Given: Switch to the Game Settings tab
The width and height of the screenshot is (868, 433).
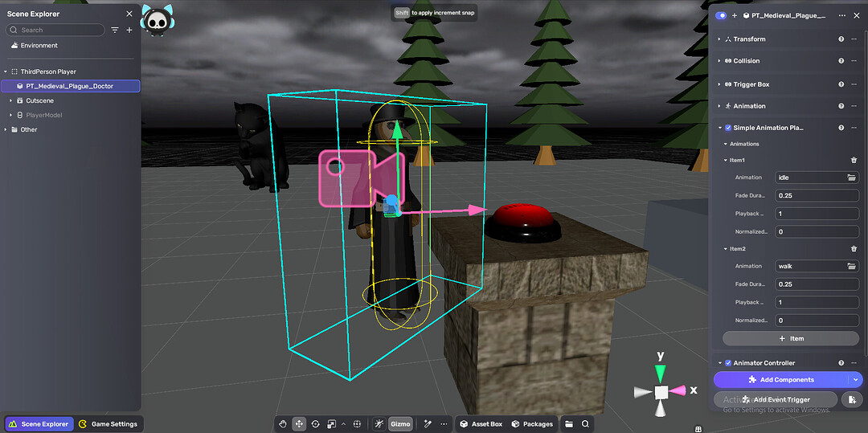Looking at the screenshot, I should point(108,423).
